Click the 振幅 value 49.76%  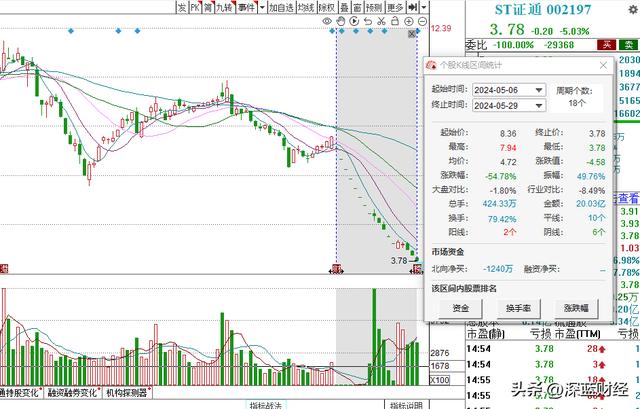(591, 176)
